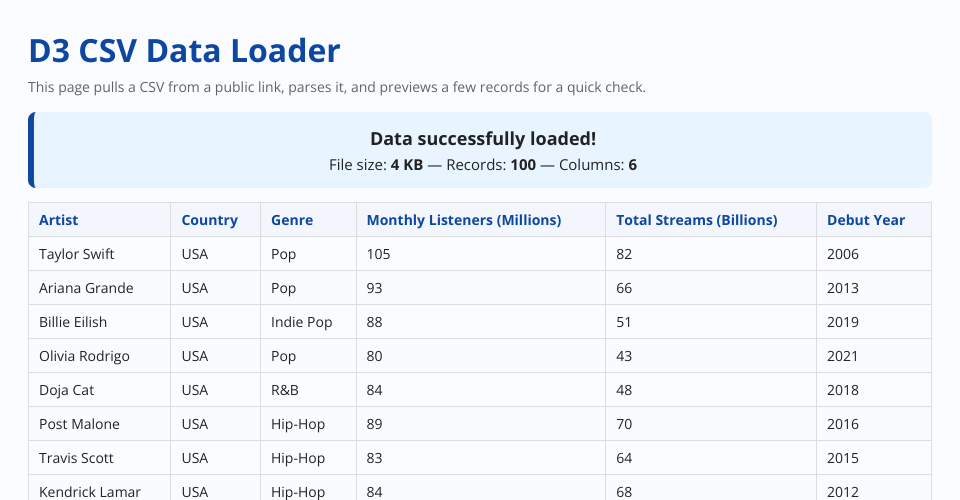The width and height of the screenshot is (960, 500).
Task: Select the Monthly Listeners (Millions) column header
Action: [463, 220]
